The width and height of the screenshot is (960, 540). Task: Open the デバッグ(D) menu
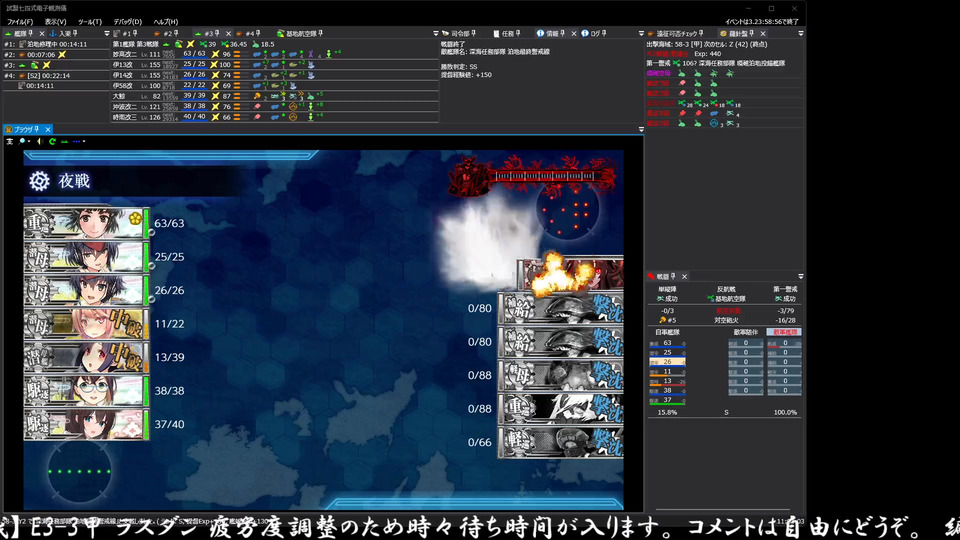point(127,21)
